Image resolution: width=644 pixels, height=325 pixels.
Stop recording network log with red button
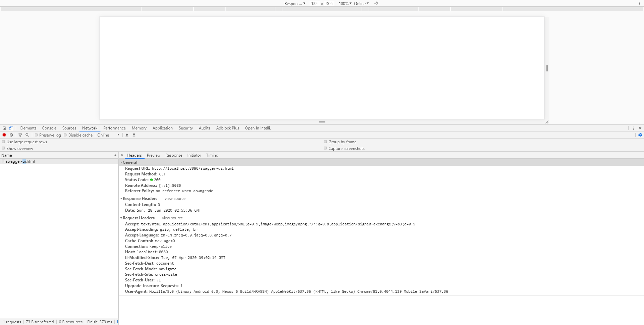tap(4, 135)
